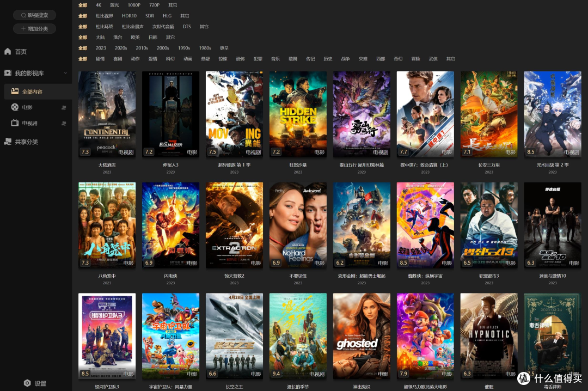Screen dimensions: 588x391
Task: Open 共享分类 in the sidebar
Action: pyautogui.click(x=27, y=142)
